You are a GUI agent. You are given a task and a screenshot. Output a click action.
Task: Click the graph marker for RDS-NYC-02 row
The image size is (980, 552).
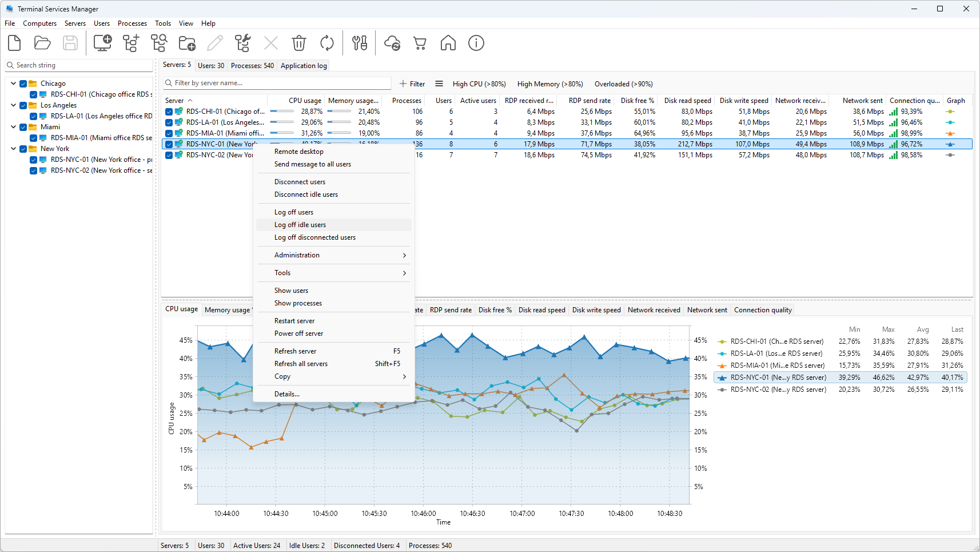click(950, 155)
